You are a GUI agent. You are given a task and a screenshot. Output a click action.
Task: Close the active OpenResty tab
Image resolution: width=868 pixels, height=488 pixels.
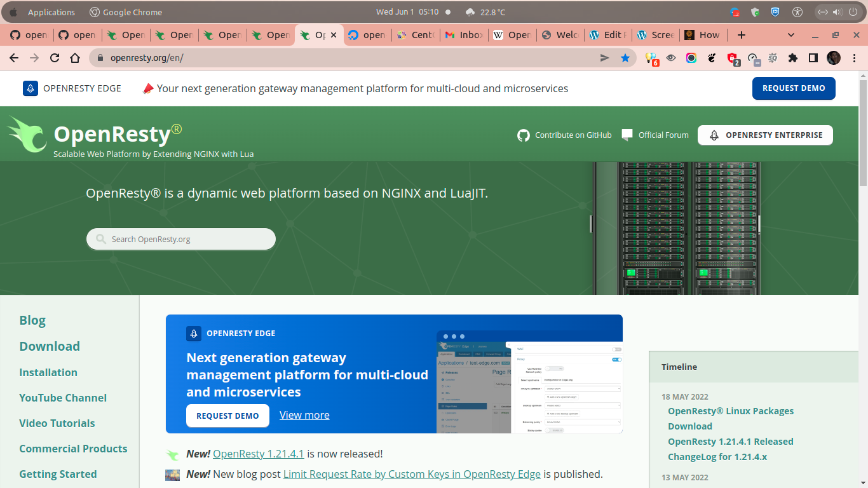tap(334, 35)
